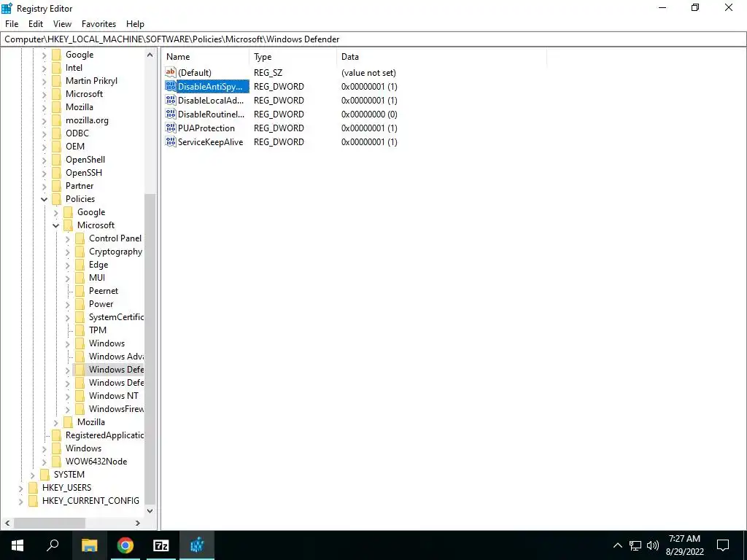Click the 0x00000000 (0) data cell
This screenshot has width=747, height=560.
point(368,114)
